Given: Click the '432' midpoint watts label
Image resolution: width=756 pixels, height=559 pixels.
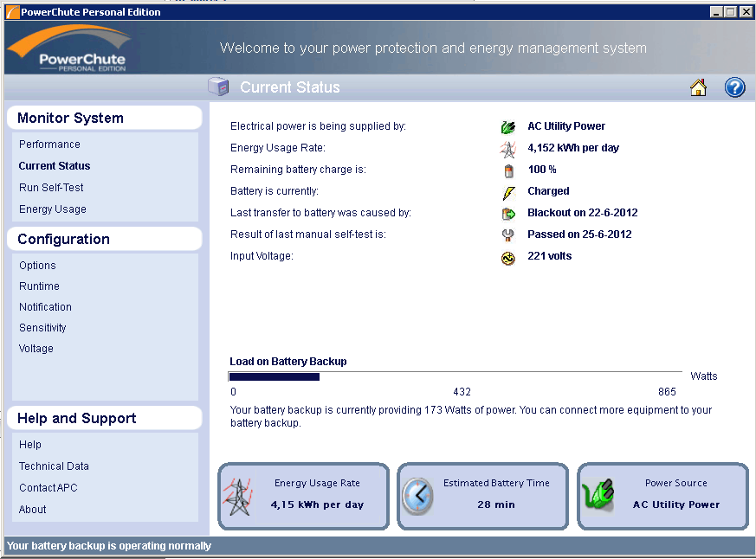Looking at the screenshot, I should point(462,392).
